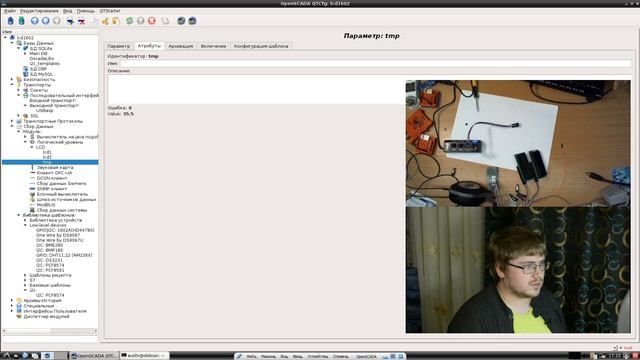Click the green Save to DB toolbar icon
Screen dimensions: 640x360
pyautogui.click(x=22, y=21)
